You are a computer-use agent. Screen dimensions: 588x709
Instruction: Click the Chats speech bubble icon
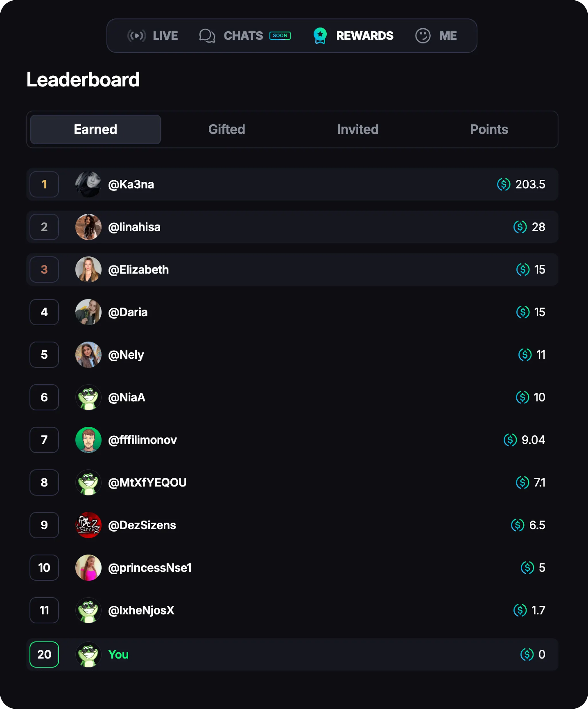point(207,35)
